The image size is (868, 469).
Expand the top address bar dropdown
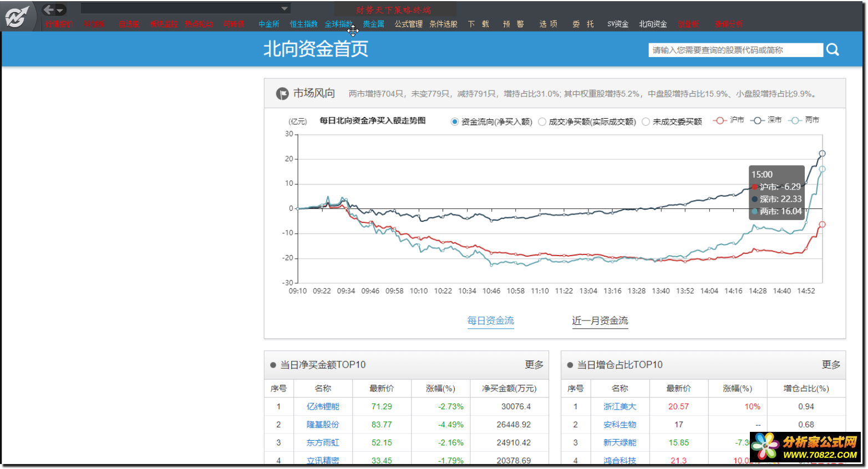coord(285,8)
